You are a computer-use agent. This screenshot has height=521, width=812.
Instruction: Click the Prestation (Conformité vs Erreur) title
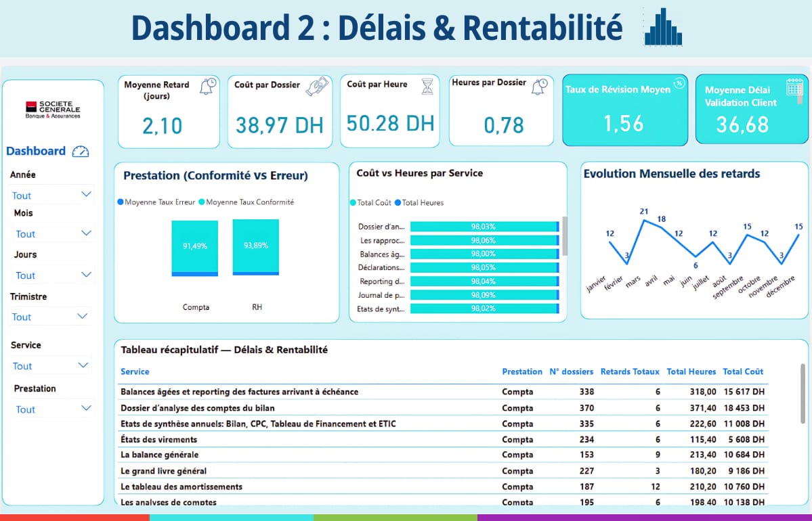215,175
